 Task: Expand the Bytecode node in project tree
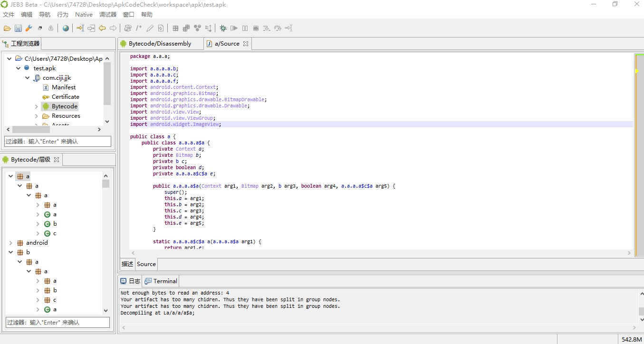37,106
